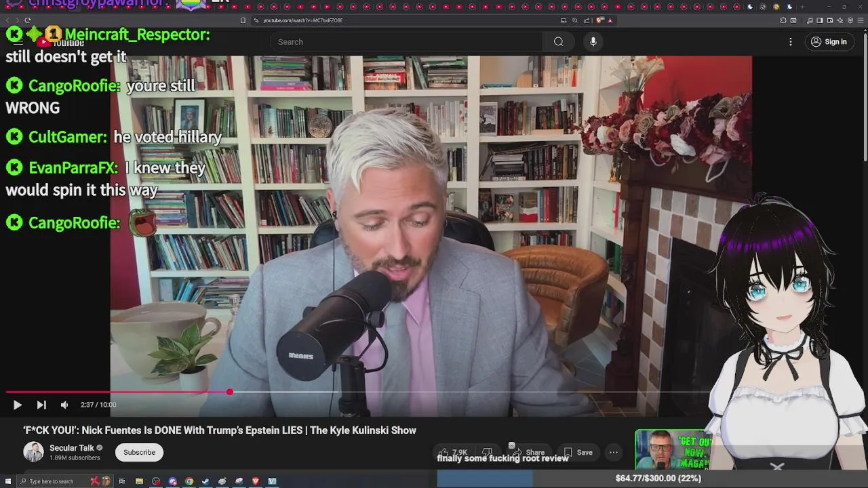Viewport: 868px width, 488px height.
Task: Open a new browser tab with plus
Action: pos(802,7)
